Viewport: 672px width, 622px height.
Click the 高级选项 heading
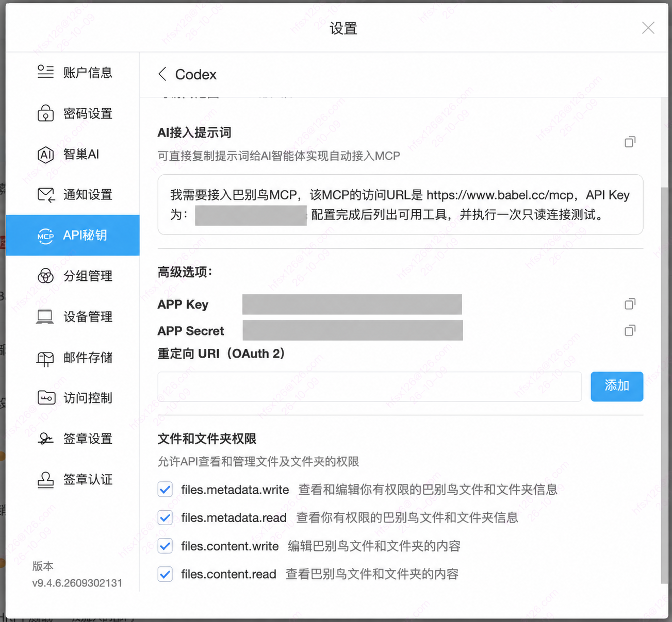(185, 272)
